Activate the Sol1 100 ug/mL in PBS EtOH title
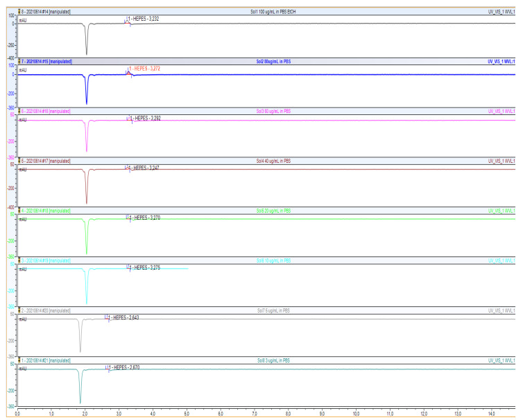 point(275,12)
